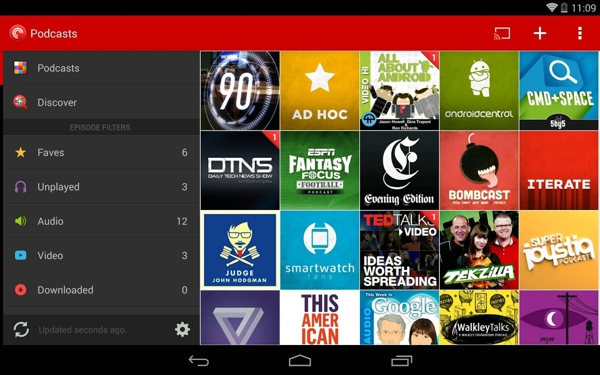The image size is (600, 375).
Task: Open the AD HOC podcast tile
Action: [320, 91]
